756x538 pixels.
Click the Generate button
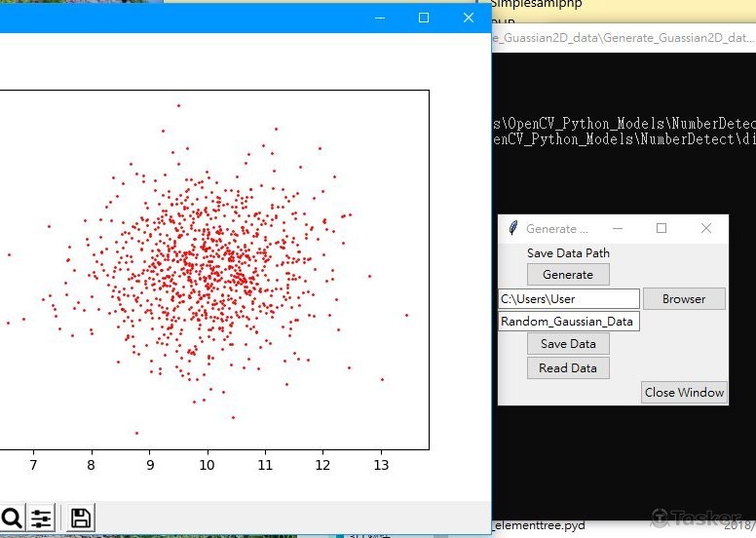pyautogui.click(x=568, y=275)
